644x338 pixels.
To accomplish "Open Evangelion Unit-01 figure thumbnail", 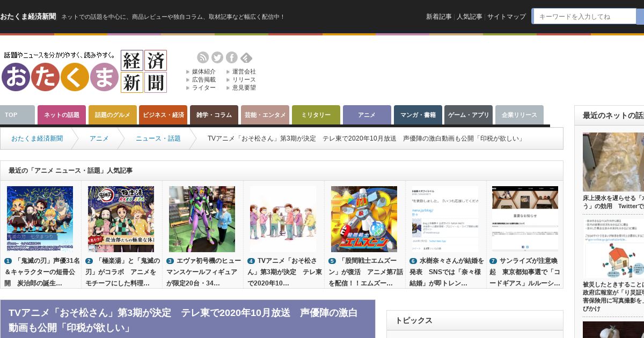I will coord(202,219).
